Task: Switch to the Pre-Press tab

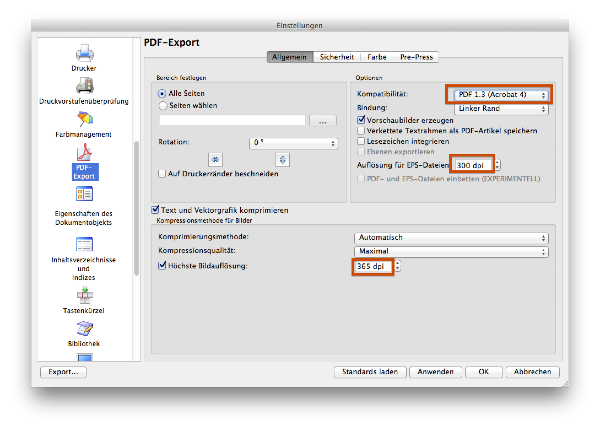Action: [x=417, y=58]
